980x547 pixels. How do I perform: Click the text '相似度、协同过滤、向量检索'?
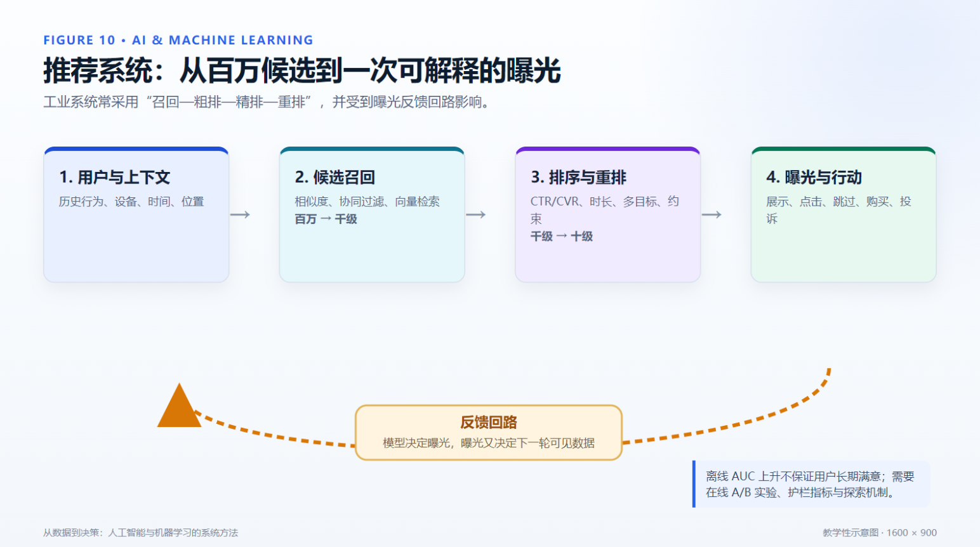coord(367,202)
